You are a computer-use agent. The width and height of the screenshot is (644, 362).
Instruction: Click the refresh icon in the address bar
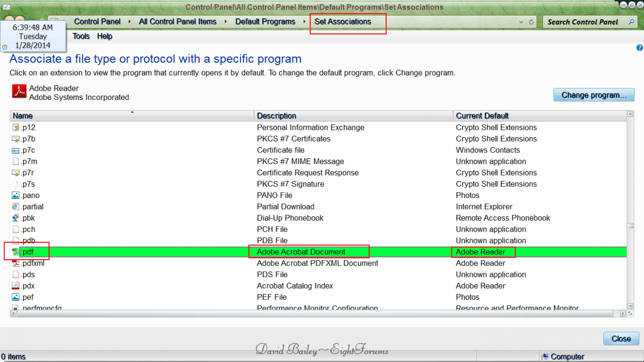point(532,22)
